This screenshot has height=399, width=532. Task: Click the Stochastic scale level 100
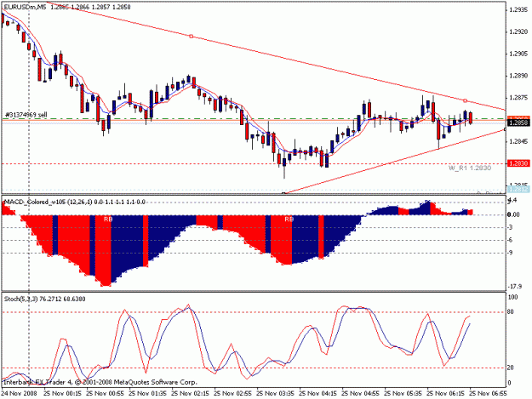(x=512, y=297)
